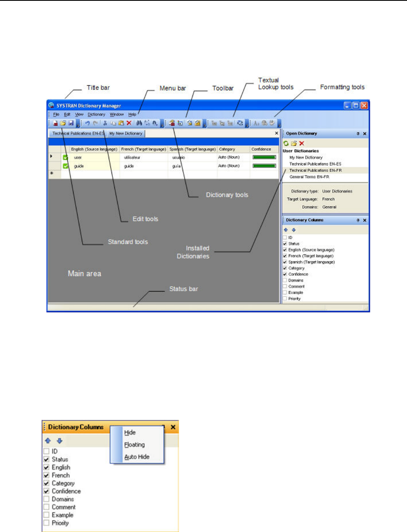The width and height of the screenshot is (407, 532).
Task: Click the red X icon in Open Dictionary panel
Action: click(302, 143)
